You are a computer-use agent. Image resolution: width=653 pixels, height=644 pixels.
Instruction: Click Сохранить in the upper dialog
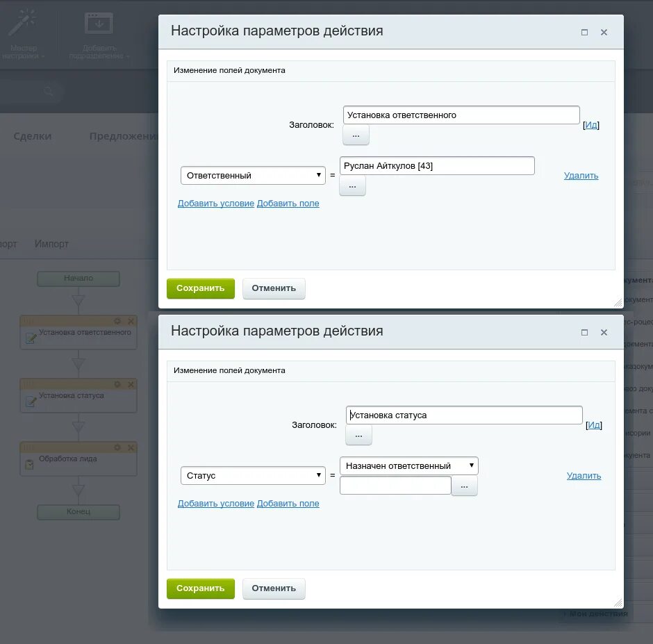(200, 288)
